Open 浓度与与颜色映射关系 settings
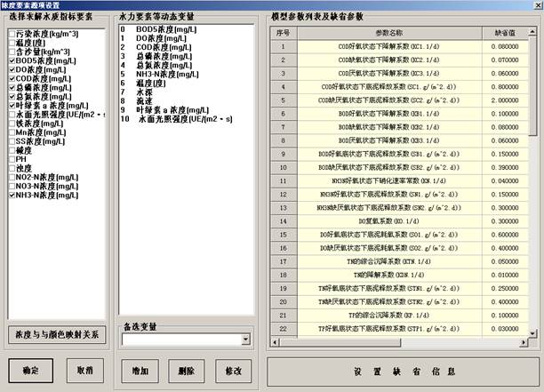The width and height of the screenshot is (544, 392). pos(57,333)
